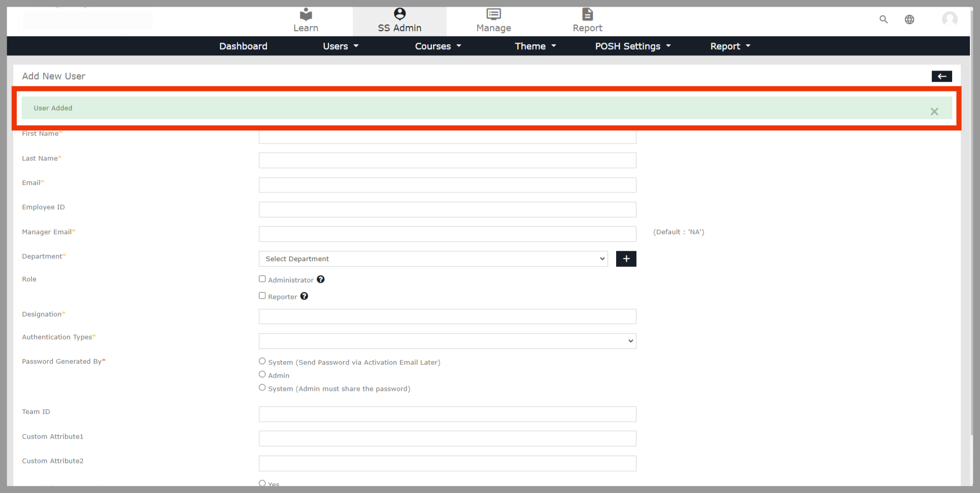
Task: Select the Admin password radio option
Action: (x=262, y=374)
